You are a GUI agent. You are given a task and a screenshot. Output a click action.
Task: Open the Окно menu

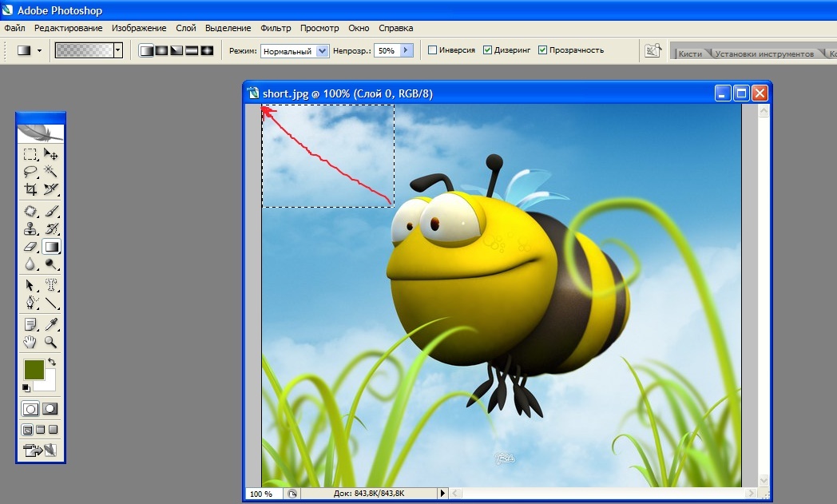click(x=359, y=28)
